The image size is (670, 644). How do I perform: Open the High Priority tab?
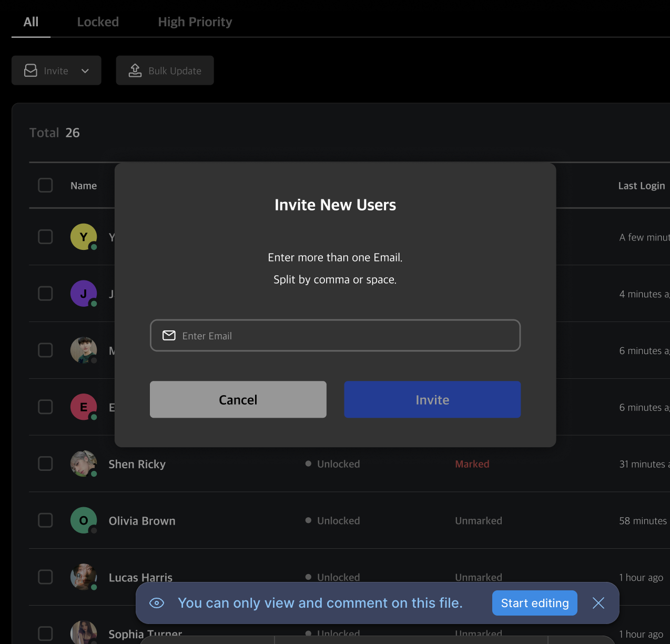(195, 22)
